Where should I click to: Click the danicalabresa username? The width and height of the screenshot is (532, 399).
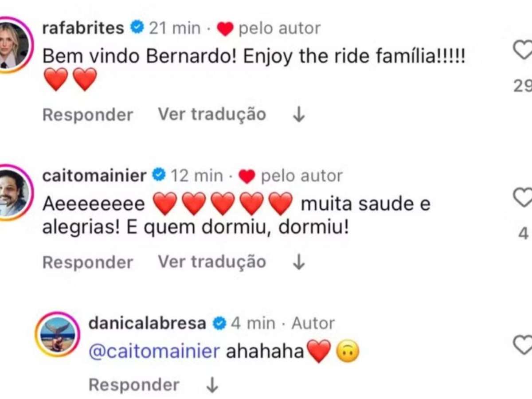point(147,323)
